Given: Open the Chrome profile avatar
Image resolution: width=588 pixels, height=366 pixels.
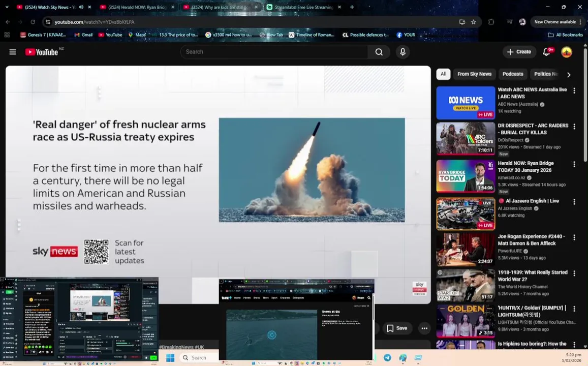Looking at the screenshot, I should [522, 22].
